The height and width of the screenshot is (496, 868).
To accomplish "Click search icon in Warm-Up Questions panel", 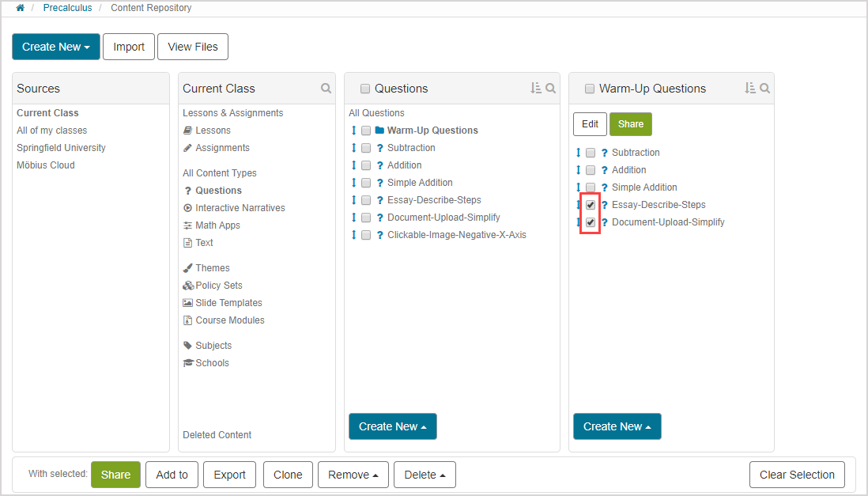I will [764, 89].
